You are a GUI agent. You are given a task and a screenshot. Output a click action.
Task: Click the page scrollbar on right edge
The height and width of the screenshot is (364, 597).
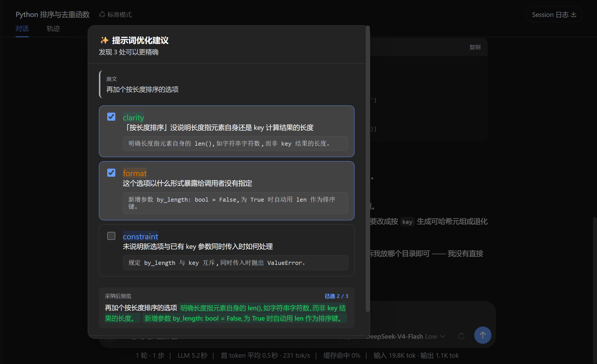595,290
